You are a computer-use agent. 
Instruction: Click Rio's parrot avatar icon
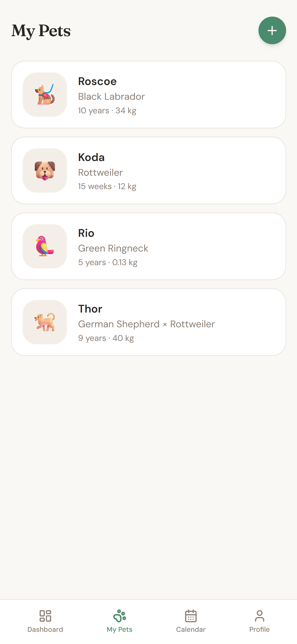tap(45, 246)
